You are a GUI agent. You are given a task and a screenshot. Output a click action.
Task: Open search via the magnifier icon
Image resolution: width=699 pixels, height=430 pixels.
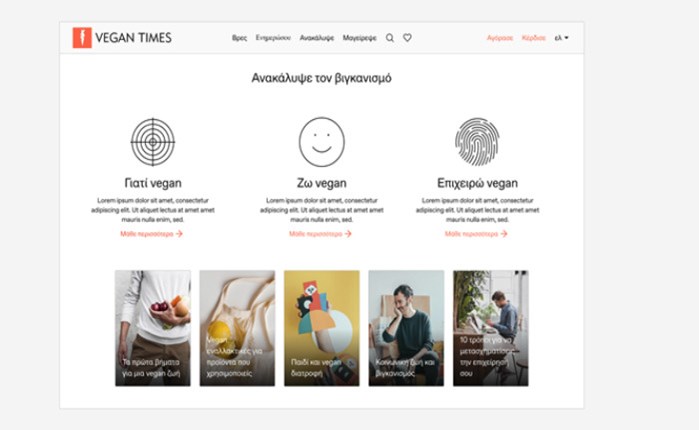[x=390, y=38]
